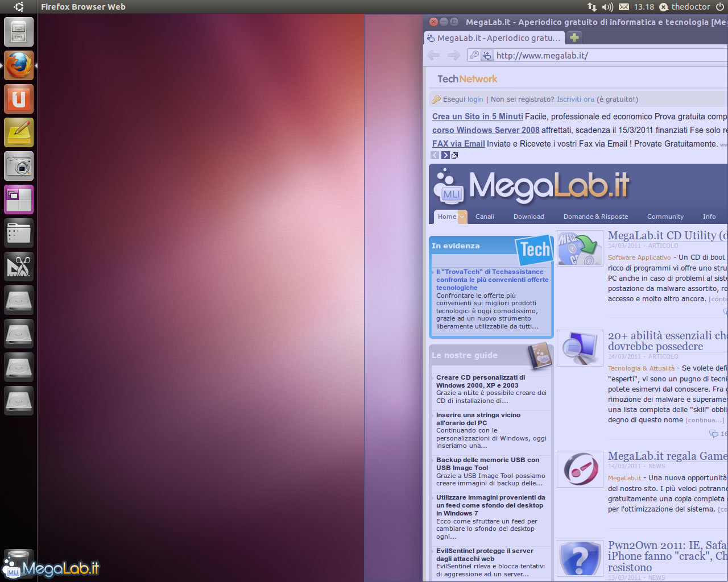728x582 pixels.
Task: Open the first drive icon in launcher
Action: pyautogui.click(x=19, y=300)
